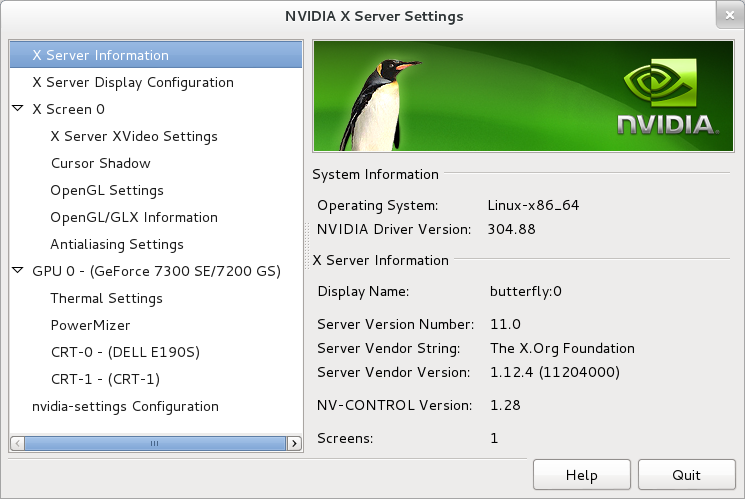Open X Server Display Configuration

click(x=133, y=82)
